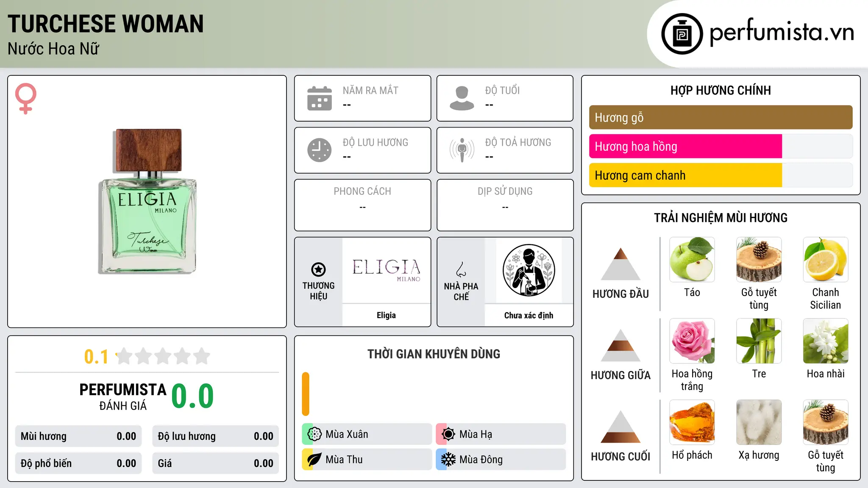Viewport: 868px width, 488px height.
Task: Click the Độ lưu hương 0.00 score box
Action: coord(216,436)
